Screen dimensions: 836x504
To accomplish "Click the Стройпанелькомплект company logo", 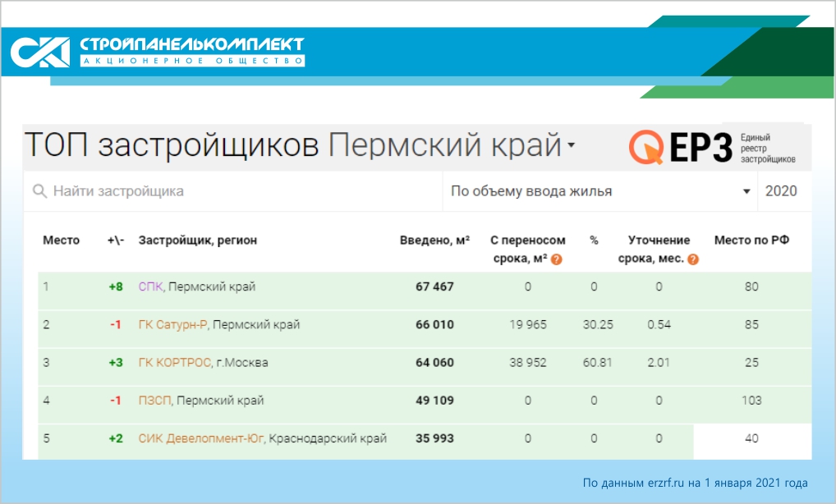I will (157, 51).
